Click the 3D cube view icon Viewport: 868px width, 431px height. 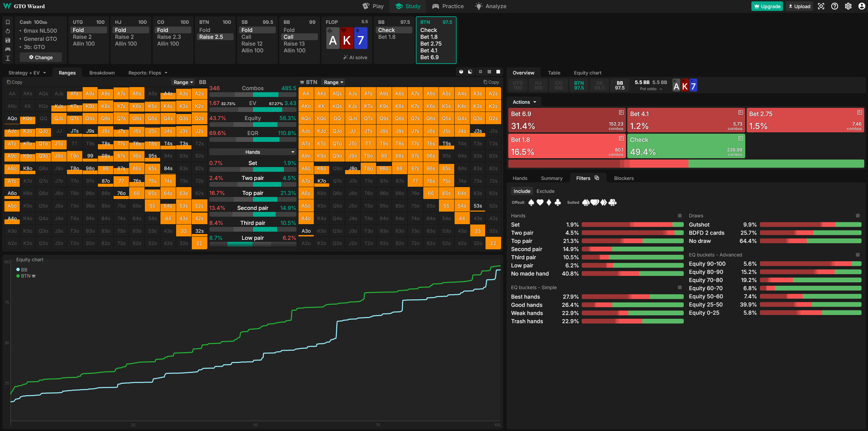[x=461, y=72]
